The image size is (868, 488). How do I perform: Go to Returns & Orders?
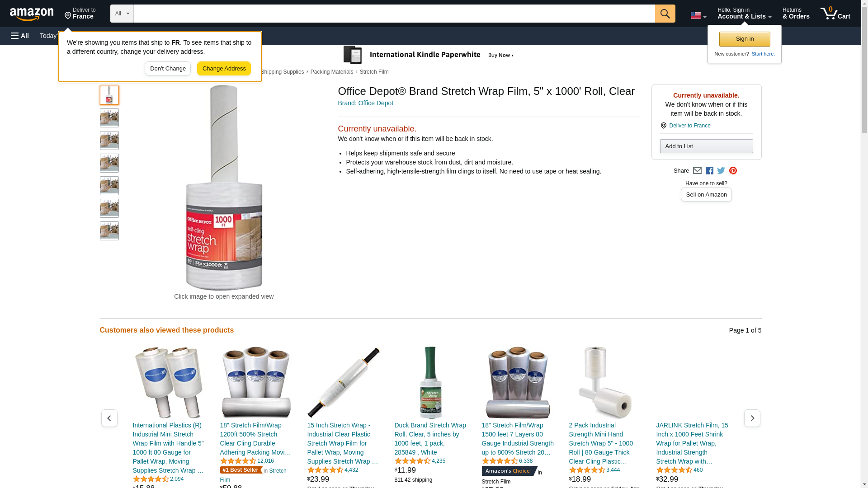796,14
